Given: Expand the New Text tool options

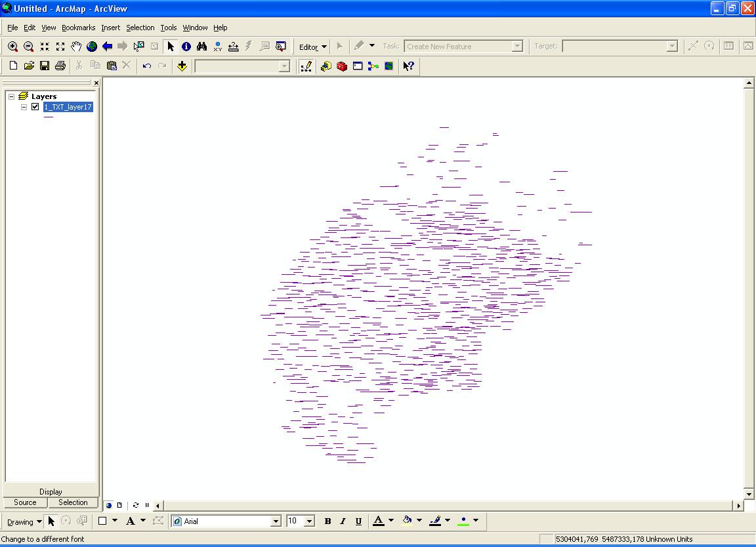Looking at the screenshot, I should 142,521.
